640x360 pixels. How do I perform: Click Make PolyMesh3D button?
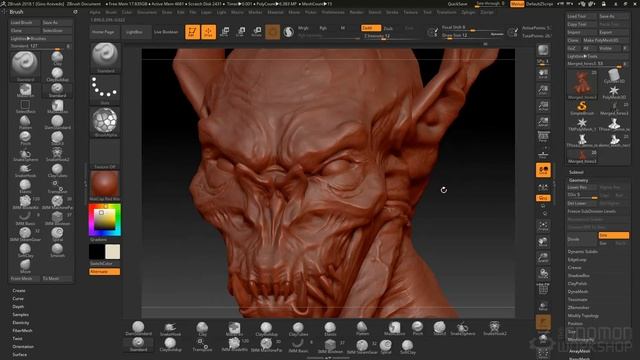coord(606,40)
